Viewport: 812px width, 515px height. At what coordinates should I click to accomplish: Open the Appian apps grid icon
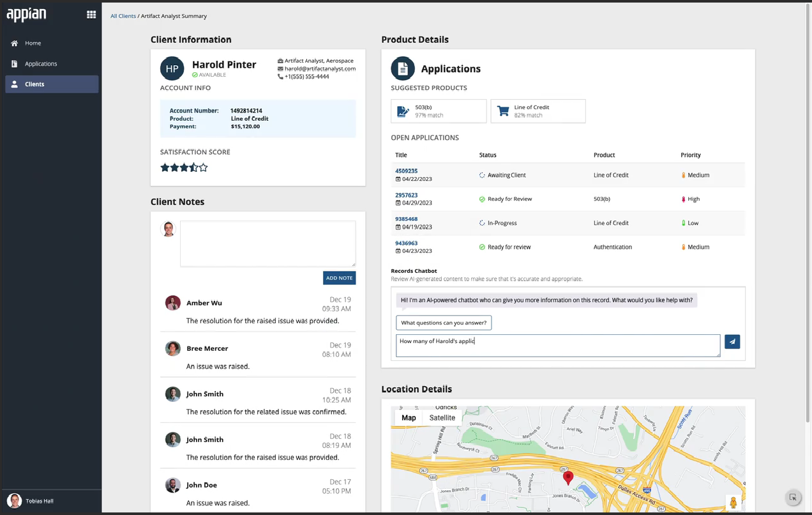91,15
